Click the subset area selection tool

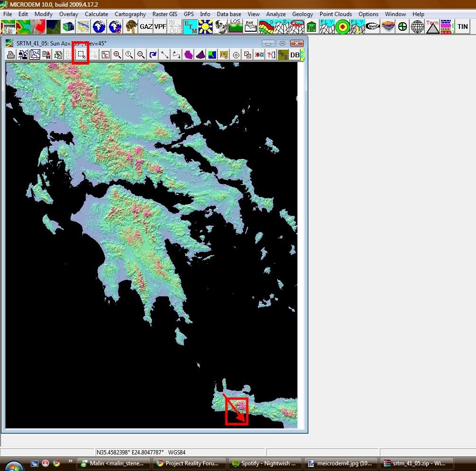[81, 55]
